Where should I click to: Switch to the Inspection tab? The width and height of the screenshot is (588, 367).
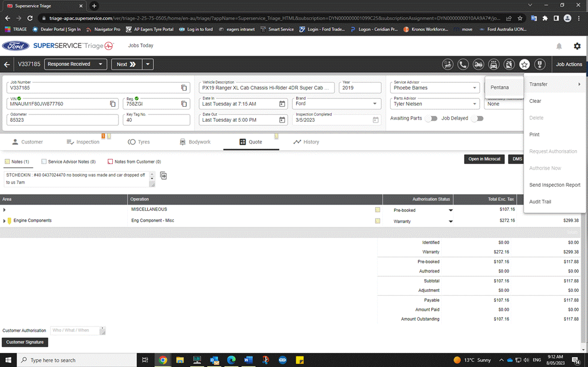point(83,142)
